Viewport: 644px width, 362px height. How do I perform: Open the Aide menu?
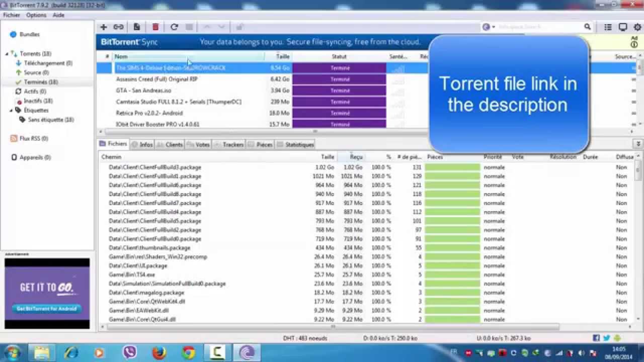tap(58, 15)
